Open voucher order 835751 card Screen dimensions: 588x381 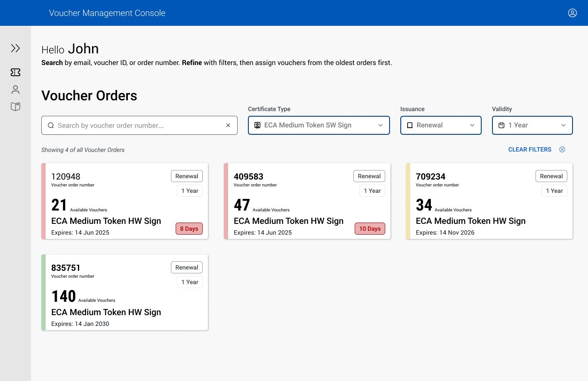(125, 292)
